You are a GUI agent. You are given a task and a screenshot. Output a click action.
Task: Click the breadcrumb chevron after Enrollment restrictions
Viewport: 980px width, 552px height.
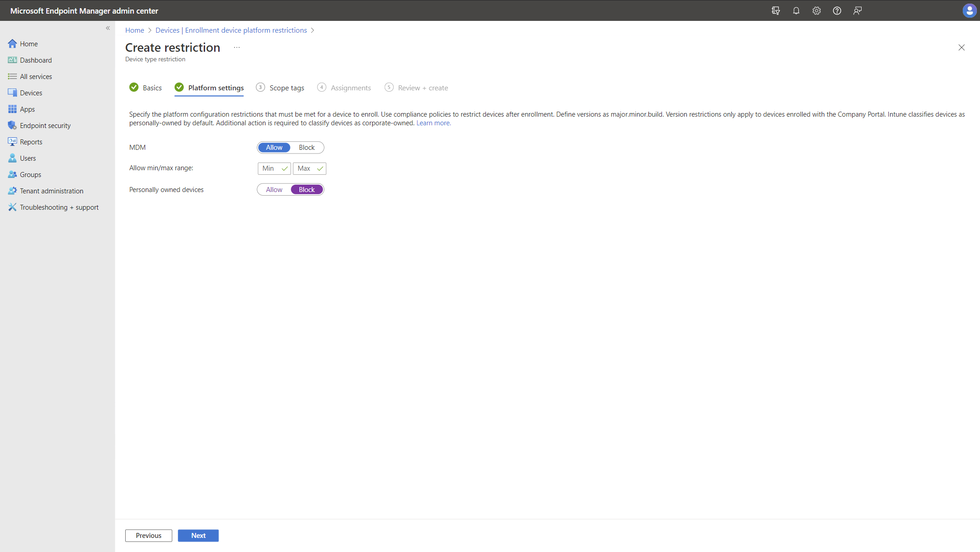click(313, 30)
